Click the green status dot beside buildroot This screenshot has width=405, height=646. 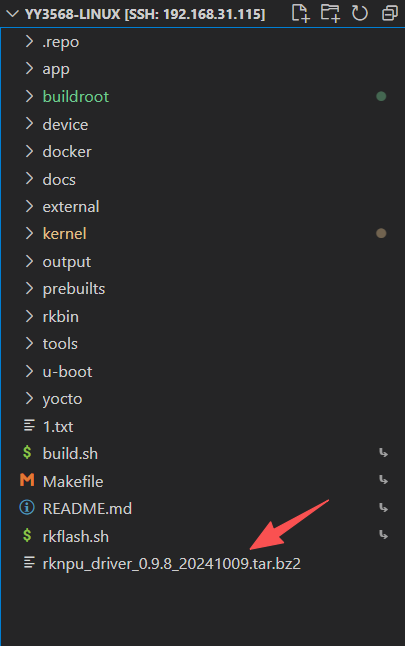click(x=381, y=96)
